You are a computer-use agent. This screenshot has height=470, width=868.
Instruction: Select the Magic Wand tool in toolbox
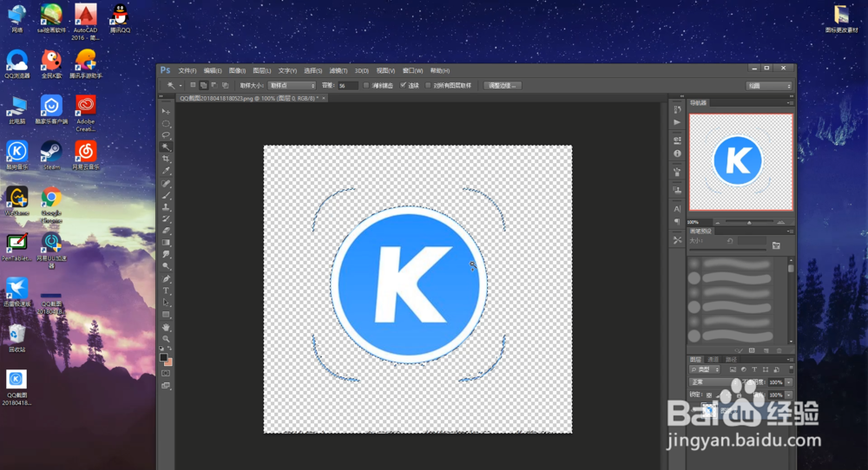pos(166,147)
